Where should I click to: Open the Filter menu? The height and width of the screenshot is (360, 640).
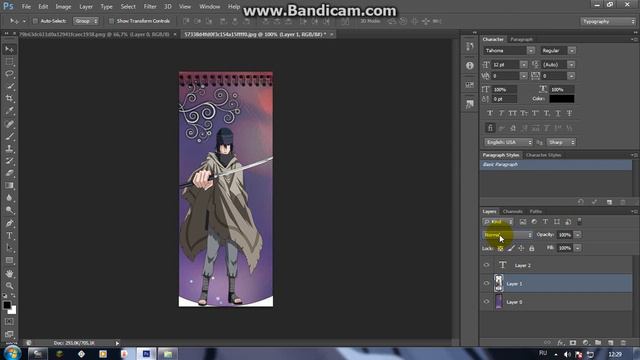click(150, 7)
